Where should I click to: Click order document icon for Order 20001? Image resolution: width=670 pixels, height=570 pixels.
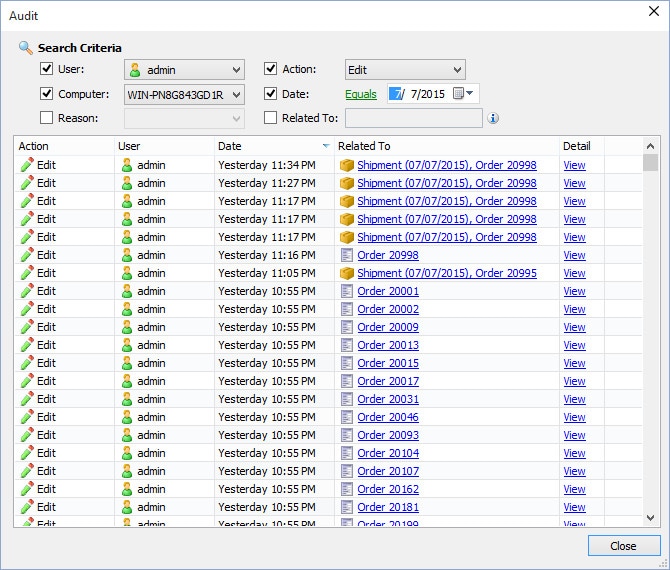click(x=347, y=291)
